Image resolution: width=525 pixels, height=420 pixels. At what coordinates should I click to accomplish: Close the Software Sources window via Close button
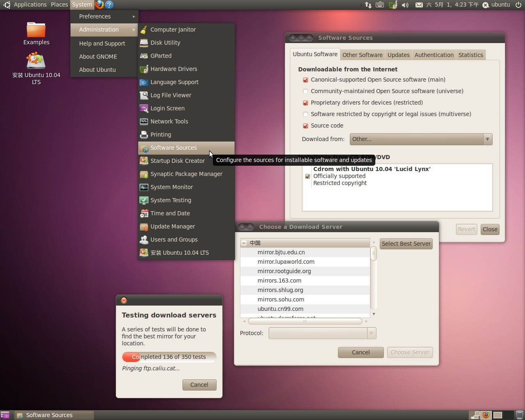(x=490, y=229)
